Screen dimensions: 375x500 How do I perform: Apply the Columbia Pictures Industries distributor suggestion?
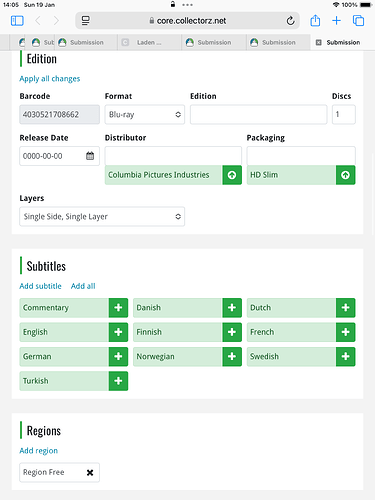tap(232, 175)
